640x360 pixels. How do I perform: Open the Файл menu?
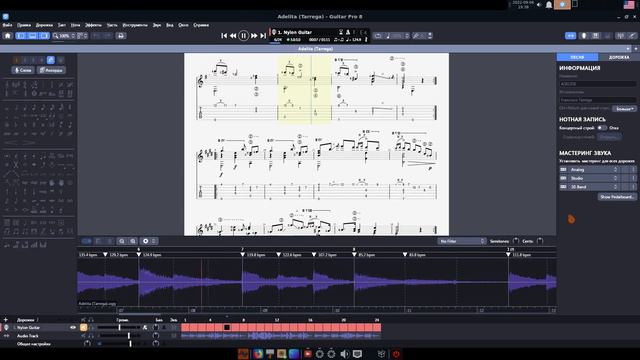[7, 25]
